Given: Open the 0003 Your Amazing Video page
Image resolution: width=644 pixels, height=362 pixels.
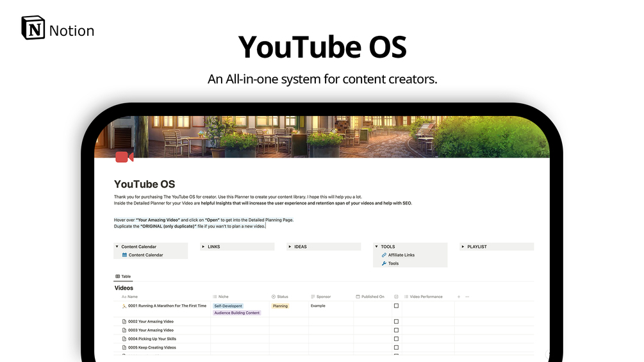Looking at the screenshot, I should point(151,330).
